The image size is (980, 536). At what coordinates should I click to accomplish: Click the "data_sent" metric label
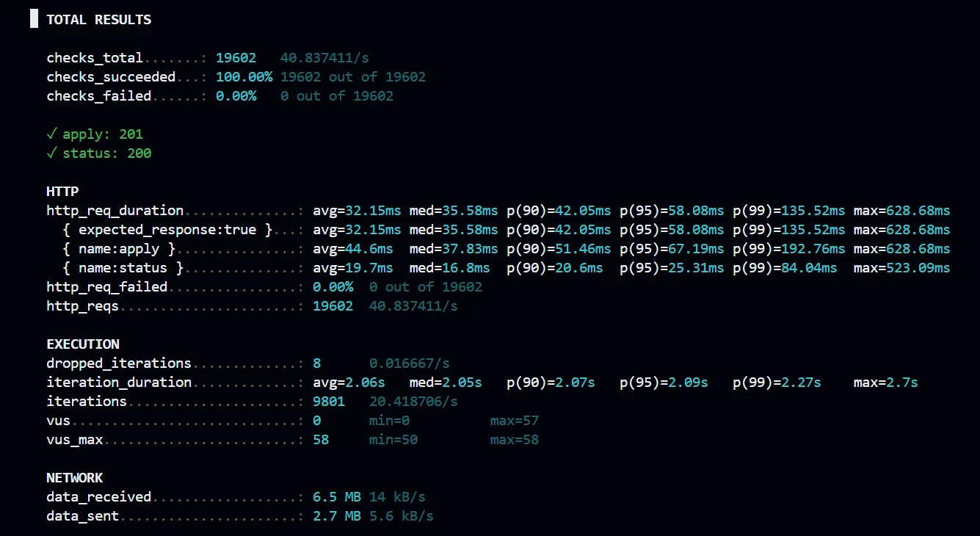[83, 516]
